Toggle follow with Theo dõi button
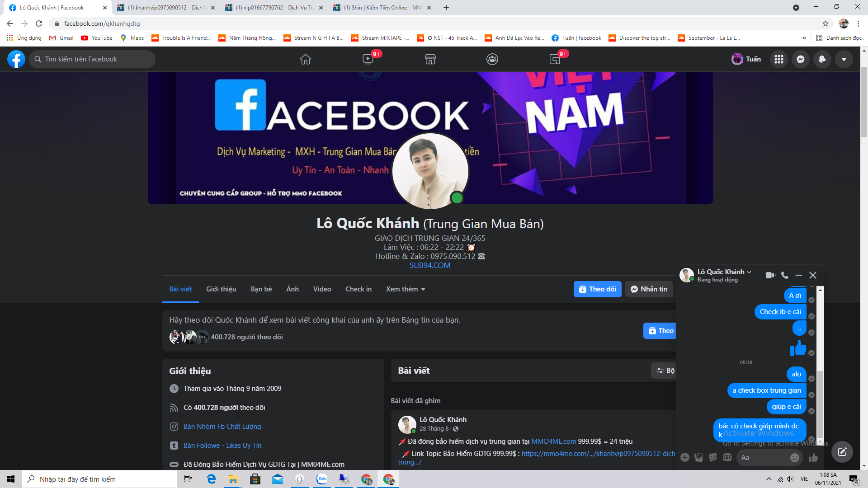Screen dimensions: 868x488 click(597, 289)
